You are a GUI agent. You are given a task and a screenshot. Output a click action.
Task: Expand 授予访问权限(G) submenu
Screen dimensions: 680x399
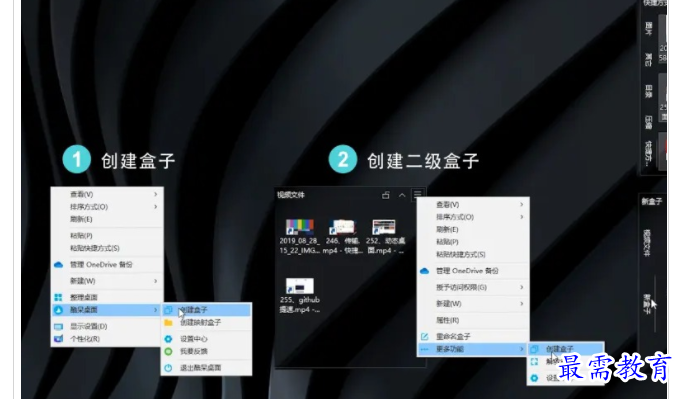coord(473,287)
